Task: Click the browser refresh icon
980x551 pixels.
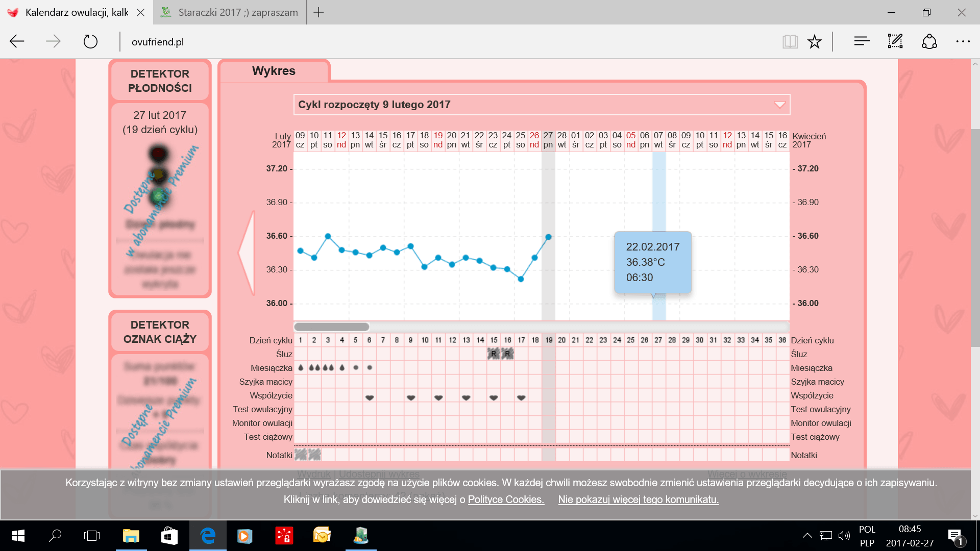Action: (x=90, y=41)
